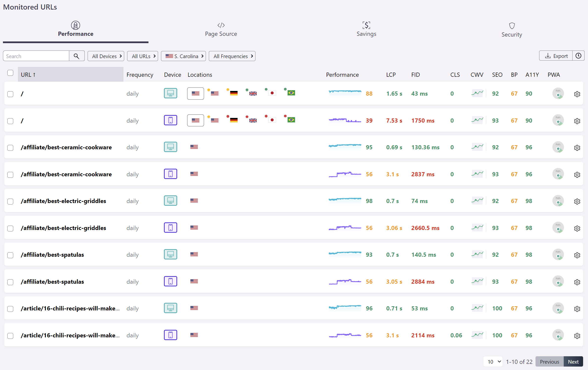
Task: Click the '1-10 of 22' pagination text
Action: (x=519, y=362)
